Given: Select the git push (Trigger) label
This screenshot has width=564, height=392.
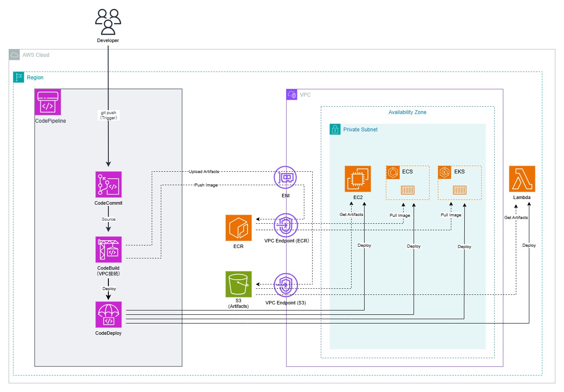Looking at the screenshot, I should coord(108,115).
